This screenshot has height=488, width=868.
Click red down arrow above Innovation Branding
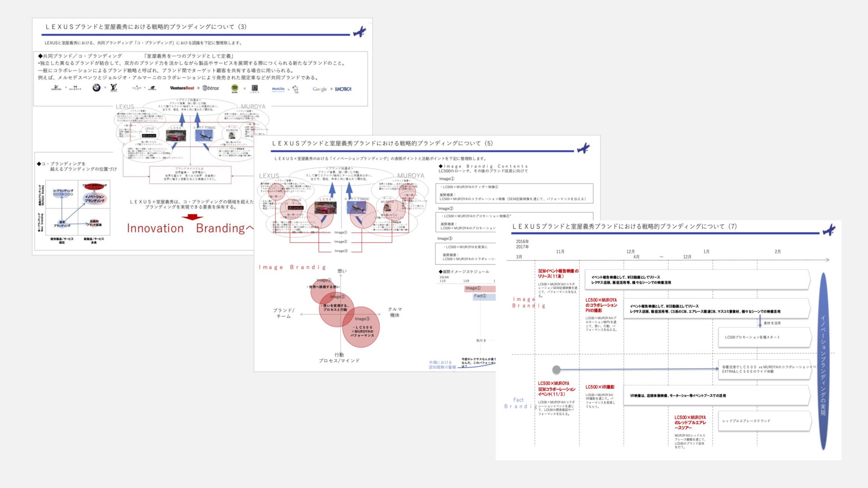pyautogui.click(x=192, y=217)
